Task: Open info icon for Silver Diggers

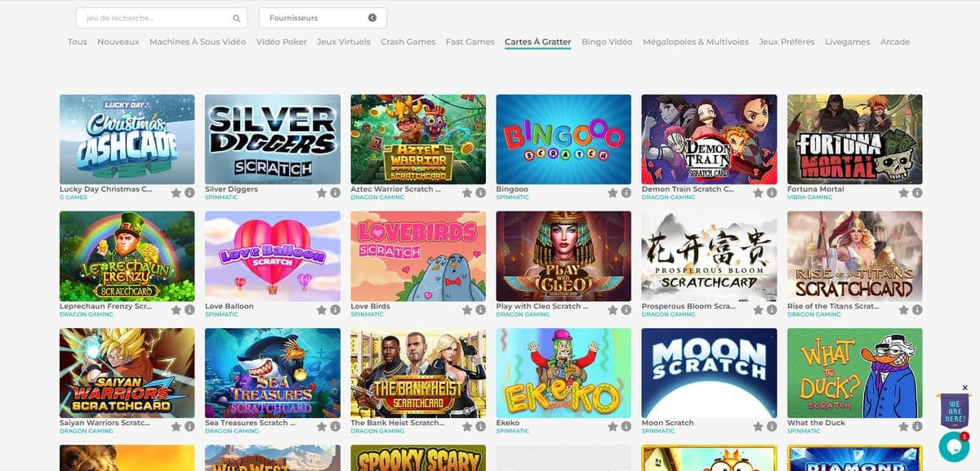Action: [x=335, y=193]
